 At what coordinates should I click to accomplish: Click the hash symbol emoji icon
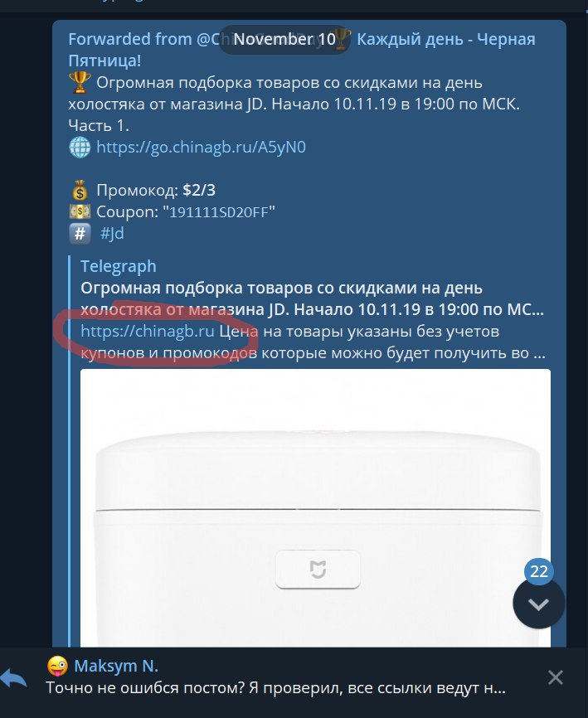coord(80,234)
